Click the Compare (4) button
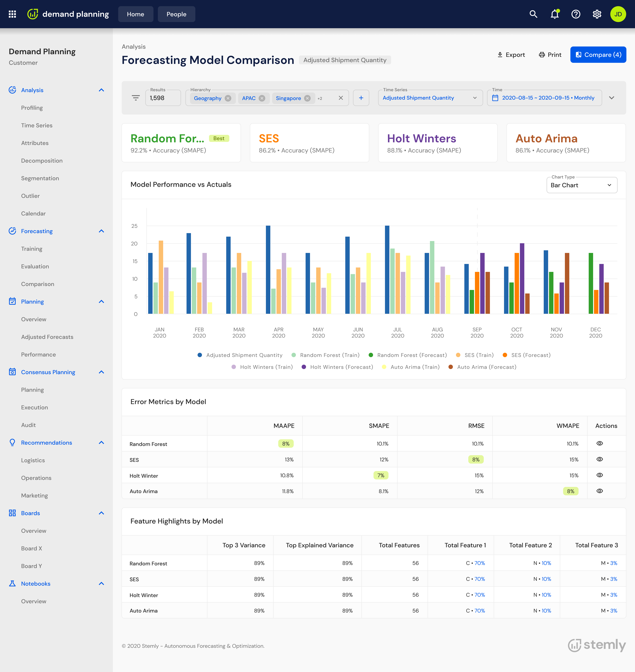 click(598, 55)
